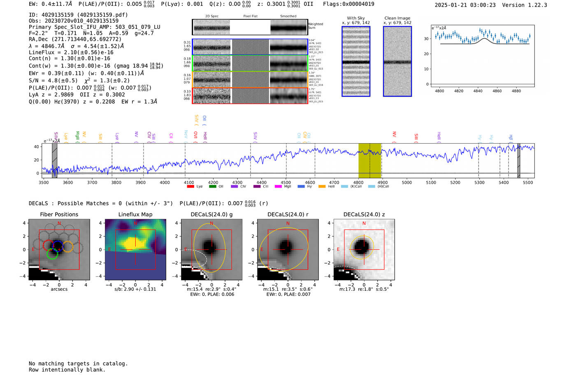View the DECaLS(24.0) r cutout

tap(288, 250)
